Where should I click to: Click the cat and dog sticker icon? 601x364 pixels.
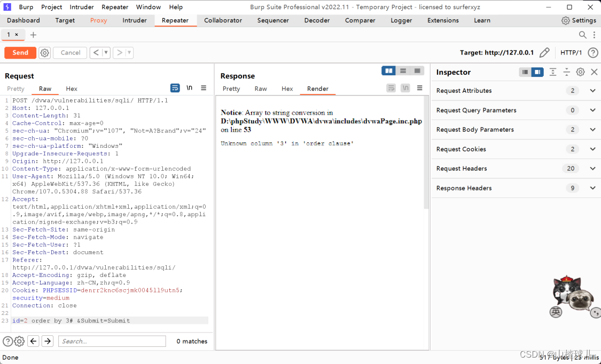click(x=573, y=294)
